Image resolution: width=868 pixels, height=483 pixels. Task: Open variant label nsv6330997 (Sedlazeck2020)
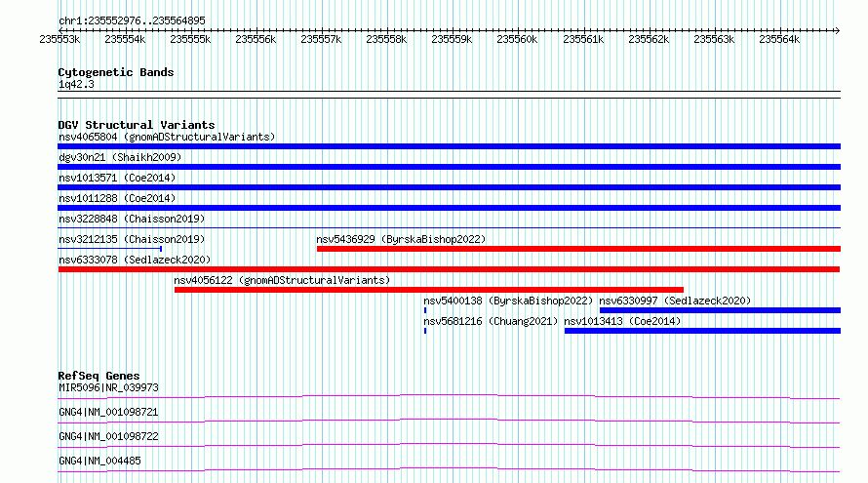click(x=675, y=301)
